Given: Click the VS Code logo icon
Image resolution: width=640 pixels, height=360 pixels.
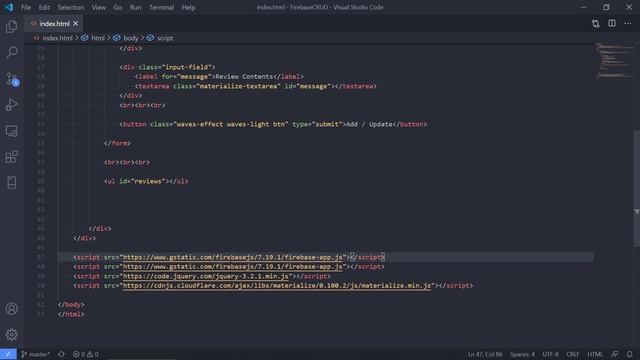Looking at the screenshot, I should pyautogui.click(x=9, y=7).
